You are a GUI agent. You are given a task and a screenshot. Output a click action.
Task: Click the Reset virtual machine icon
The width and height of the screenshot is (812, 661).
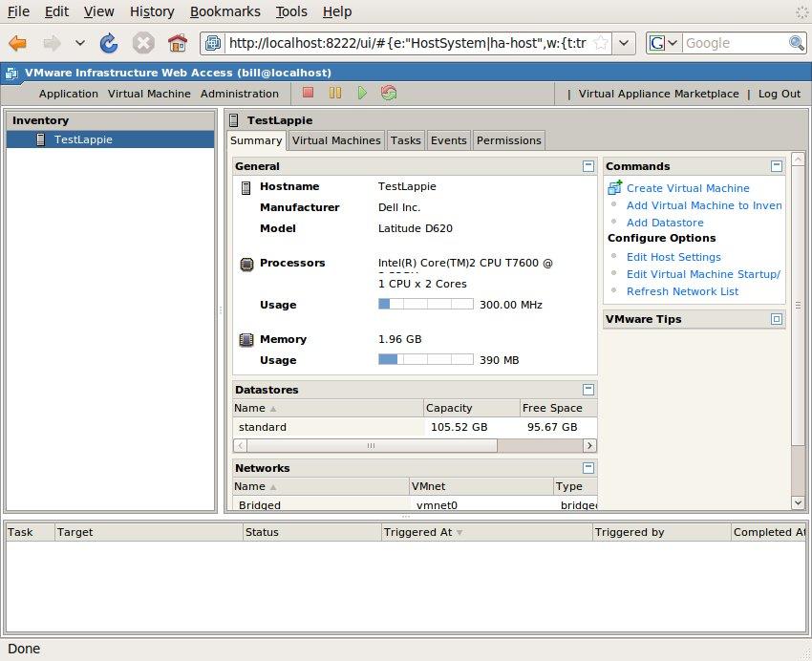point(389,93)
